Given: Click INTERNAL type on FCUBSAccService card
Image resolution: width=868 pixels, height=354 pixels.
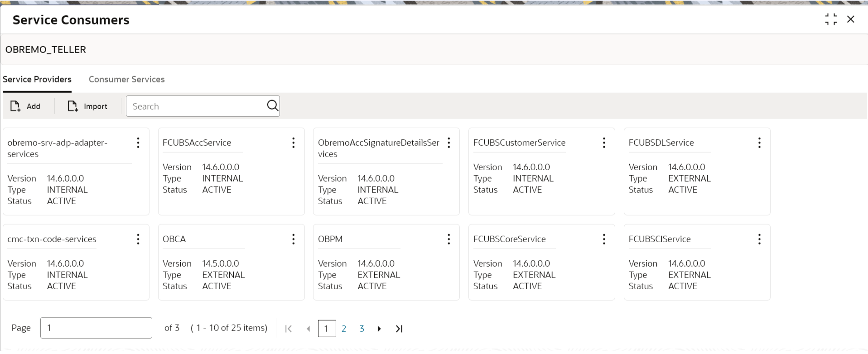Looking at the screenshot, I should tap(222, 178).
